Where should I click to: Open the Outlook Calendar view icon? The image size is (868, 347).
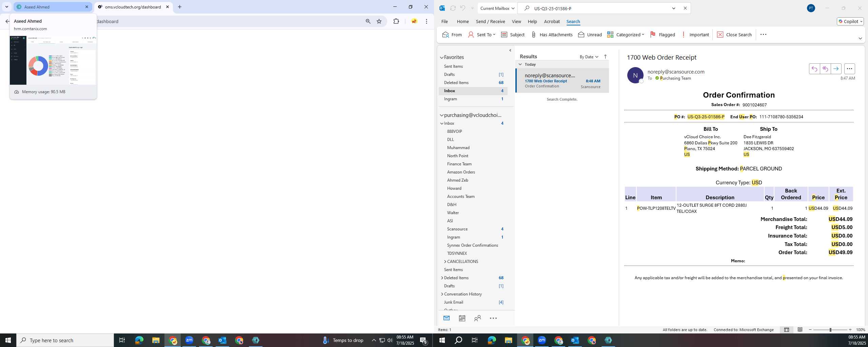462,318
